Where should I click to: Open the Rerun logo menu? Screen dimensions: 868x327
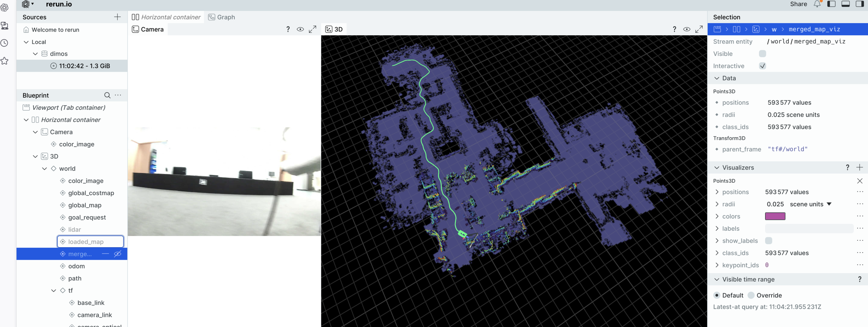[28, 4]
